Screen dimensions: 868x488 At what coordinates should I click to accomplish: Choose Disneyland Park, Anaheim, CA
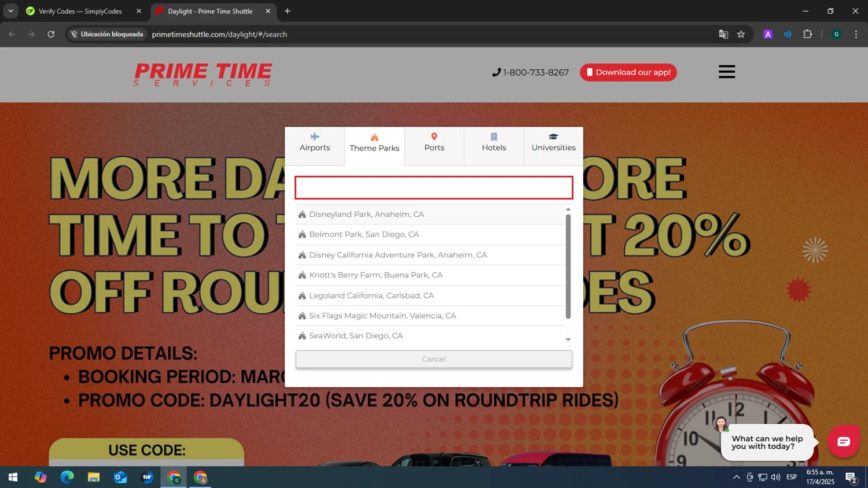pos(430,214)
